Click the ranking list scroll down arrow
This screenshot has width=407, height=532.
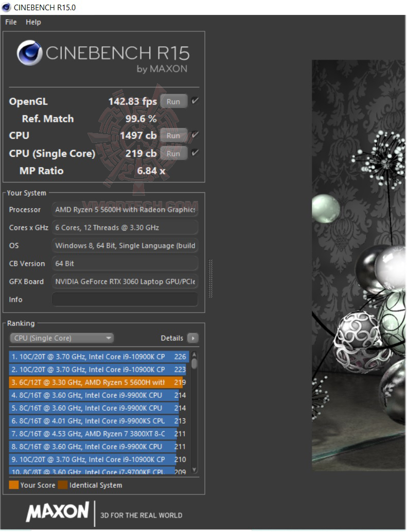194,470
